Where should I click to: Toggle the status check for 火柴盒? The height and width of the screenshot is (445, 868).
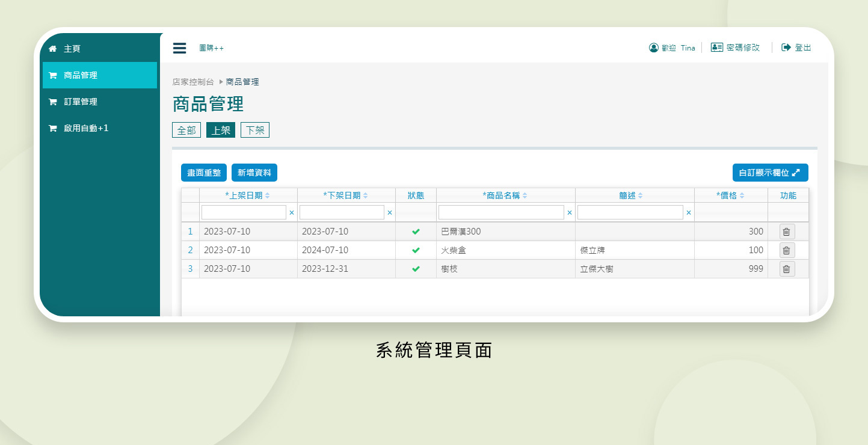click(416, 250)
